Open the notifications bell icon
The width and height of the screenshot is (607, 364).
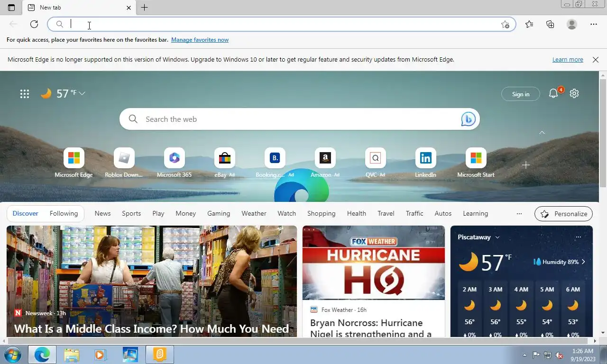(x=553, y=93)
